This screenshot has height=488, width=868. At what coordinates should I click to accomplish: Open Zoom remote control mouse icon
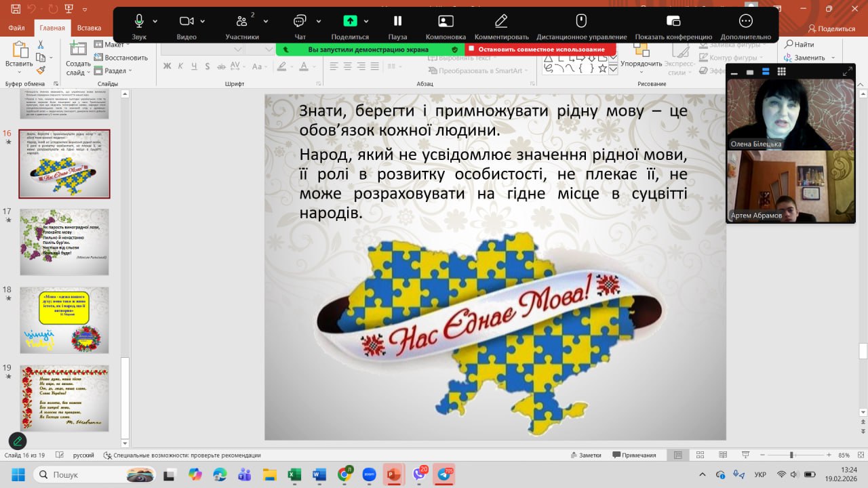click(x=581, y=21)
